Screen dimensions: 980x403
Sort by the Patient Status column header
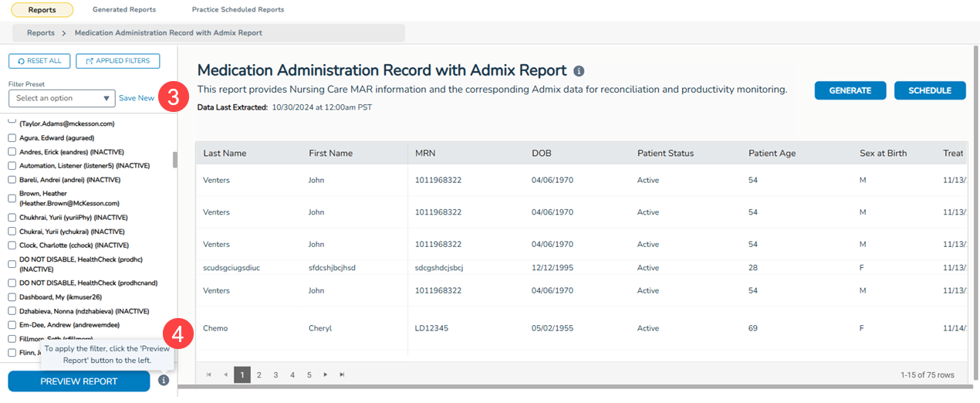[x=665, y=153]
